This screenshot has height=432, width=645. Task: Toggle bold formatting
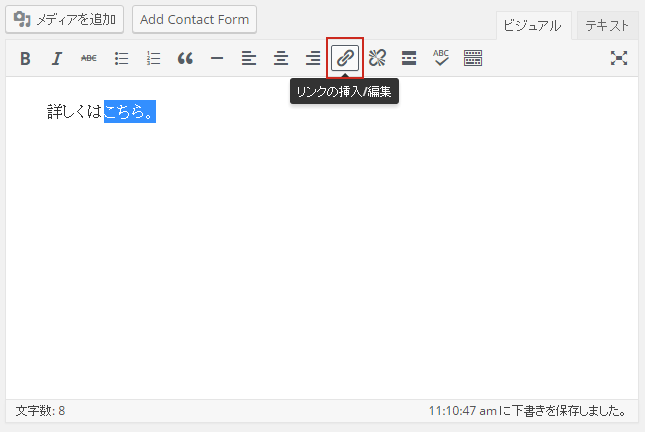25,58
